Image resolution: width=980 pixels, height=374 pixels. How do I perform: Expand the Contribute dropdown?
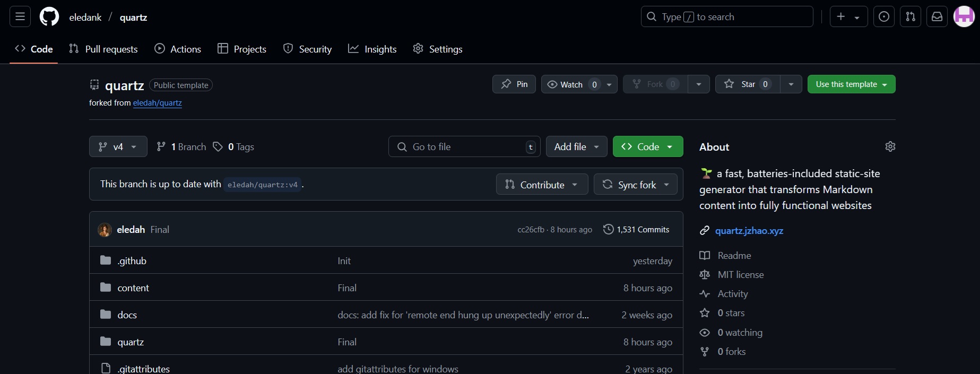pos(542,185)
